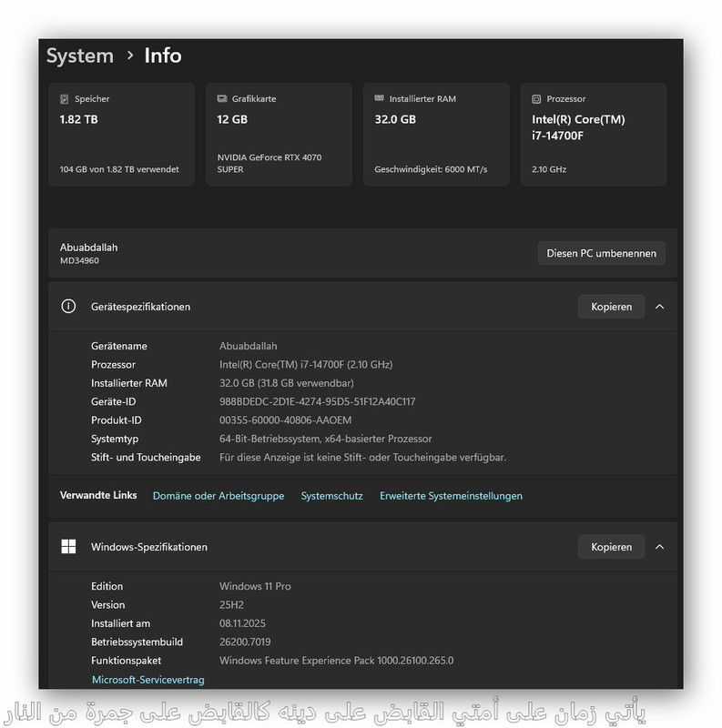
Task: Collapse the Gerätespezifikationen section
Action: [x=659, y=307]
